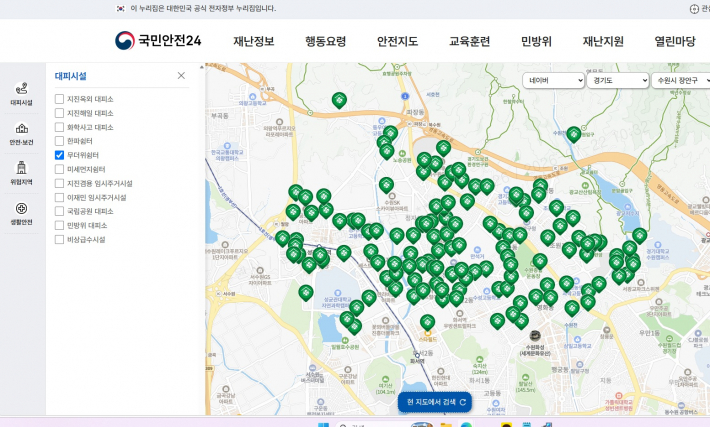Image resolution: width=710 pixels, height=427 pixels.
Task: Click 현 지도에서 검색 button
Action: (x=435, y=402)
